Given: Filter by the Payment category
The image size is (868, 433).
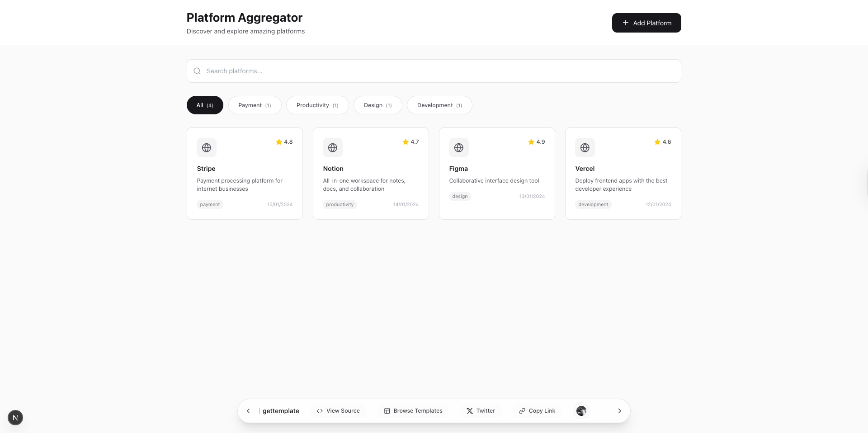Looking at the screenshot, I should 255,105.
